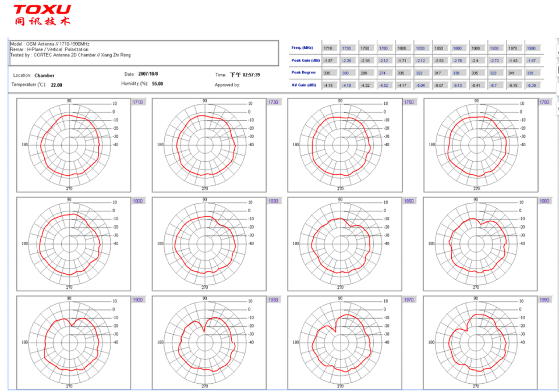Click the 1750 tag next to its plot
This screenshot has height=392, width=559.
tap(409, 103)
